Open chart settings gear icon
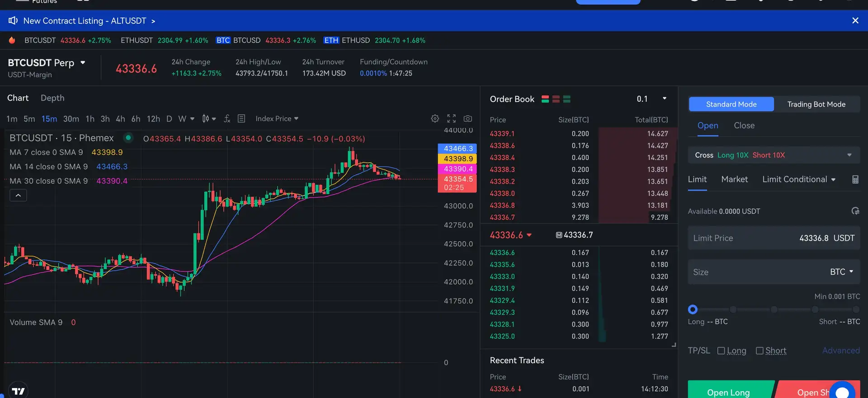Screen dimensions: 868x398 click(435, 118)
